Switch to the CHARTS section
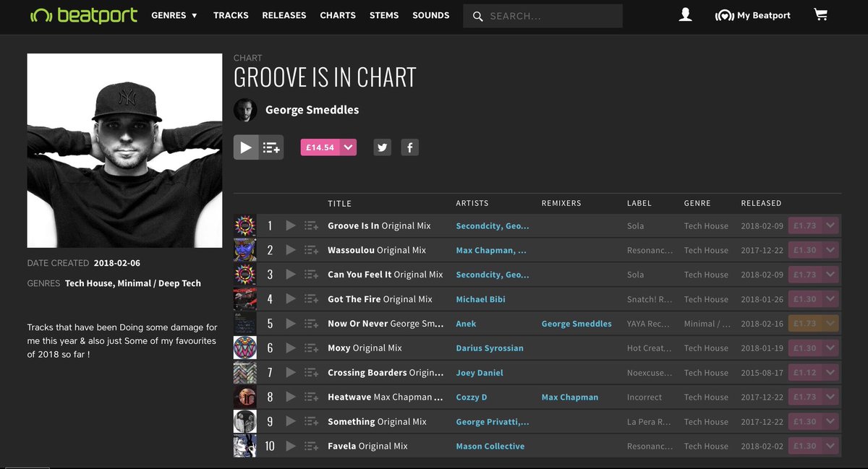 tap(338, 14)
